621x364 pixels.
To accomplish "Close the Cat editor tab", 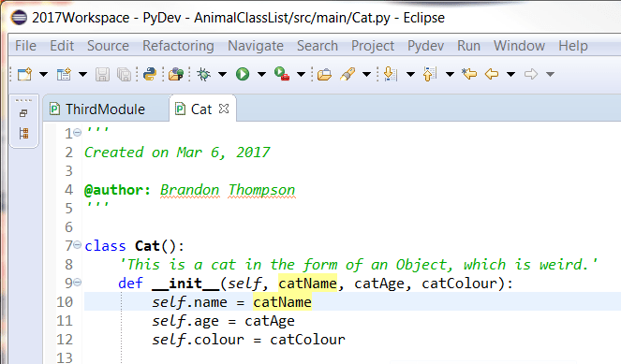I will [x=224, y=109].
